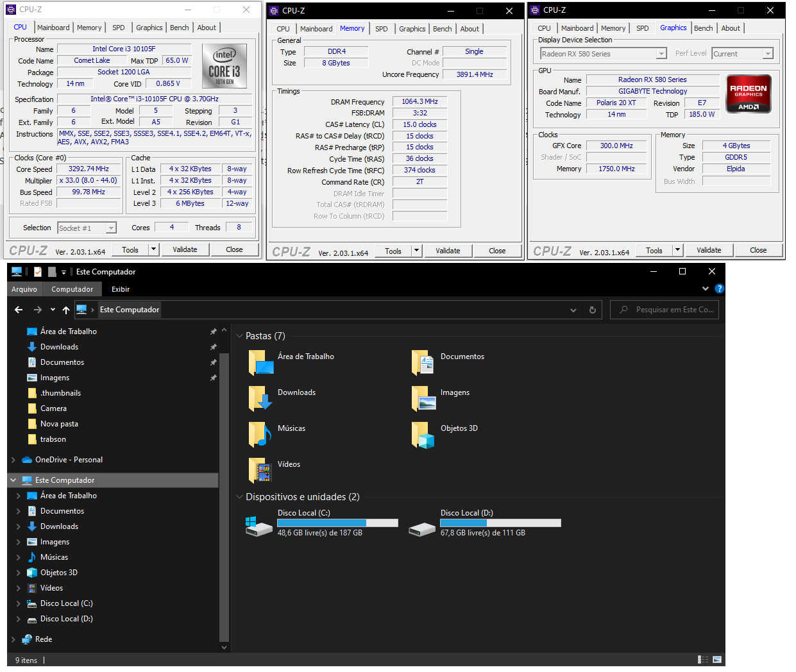Click the File Explorer help icon
Viewport: 796px width, 672px height.
720,289
